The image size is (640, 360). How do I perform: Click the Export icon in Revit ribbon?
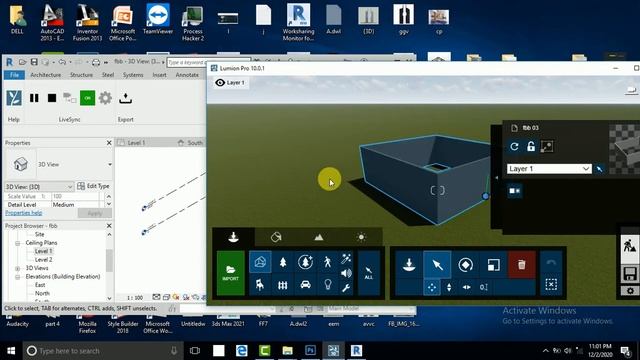click(x=125, y=98)
